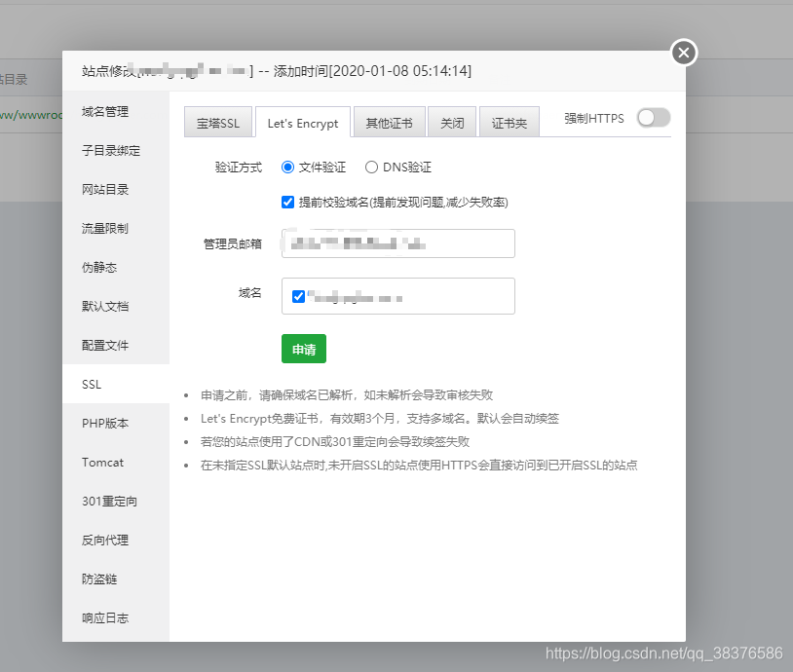793x672 pixels.
Task: Uncheck the 提前校验域名 option
Action: tap(288, 202)
